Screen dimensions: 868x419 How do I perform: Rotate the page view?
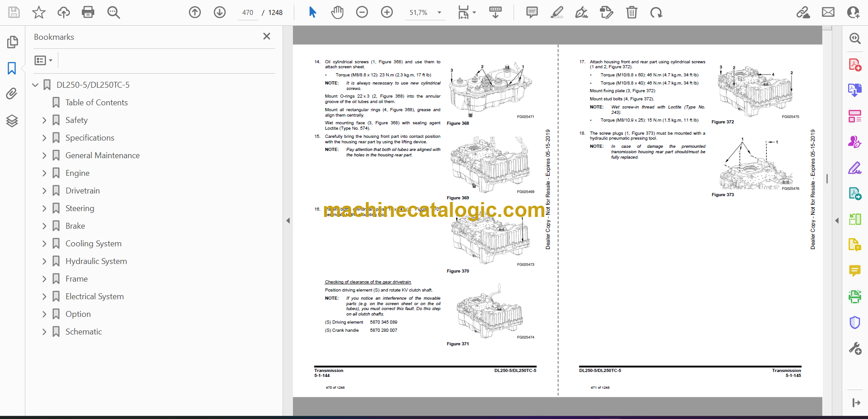click(x=656, y=12)
